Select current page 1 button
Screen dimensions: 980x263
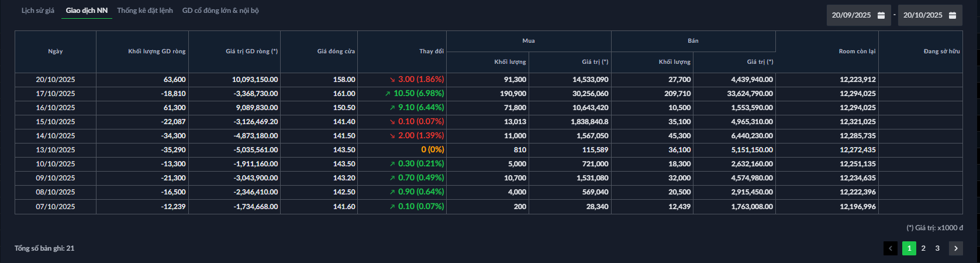coord(909,248)
